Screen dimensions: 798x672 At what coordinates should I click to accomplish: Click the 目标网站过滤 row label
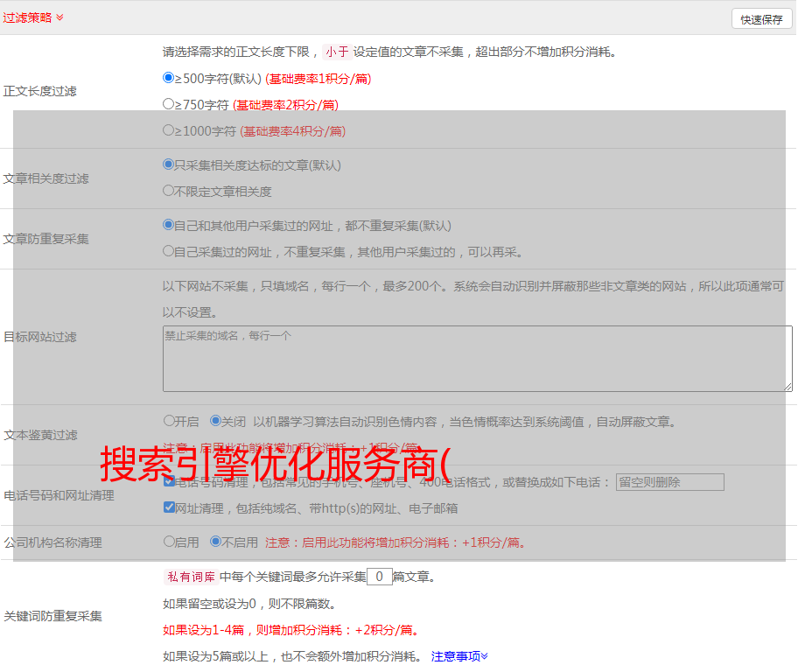[40, 337]
